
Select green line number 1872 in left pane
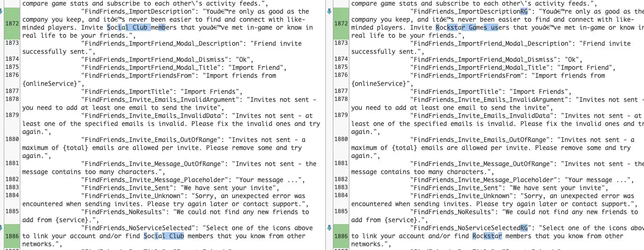click(x=11, y=24)
